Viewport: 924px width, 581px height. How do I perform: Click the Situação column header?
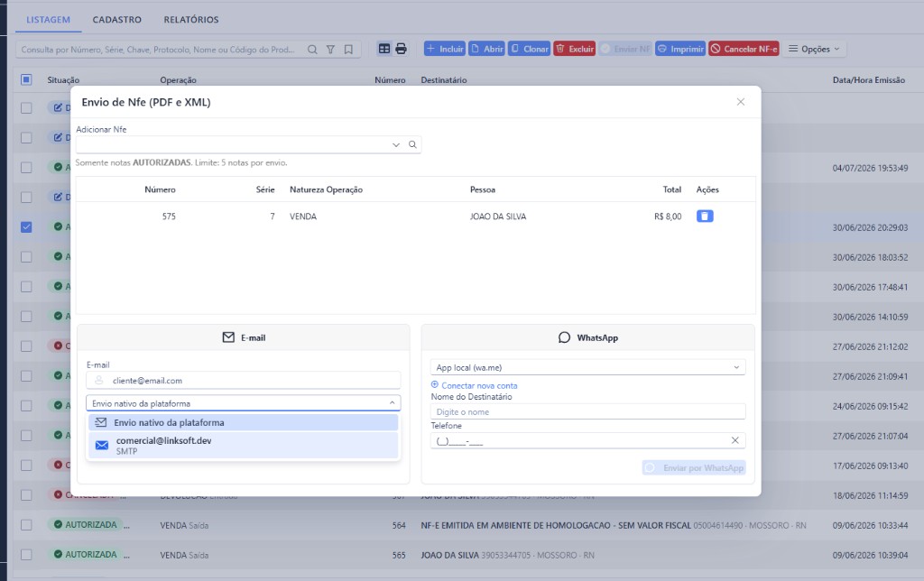click(63, 80)
